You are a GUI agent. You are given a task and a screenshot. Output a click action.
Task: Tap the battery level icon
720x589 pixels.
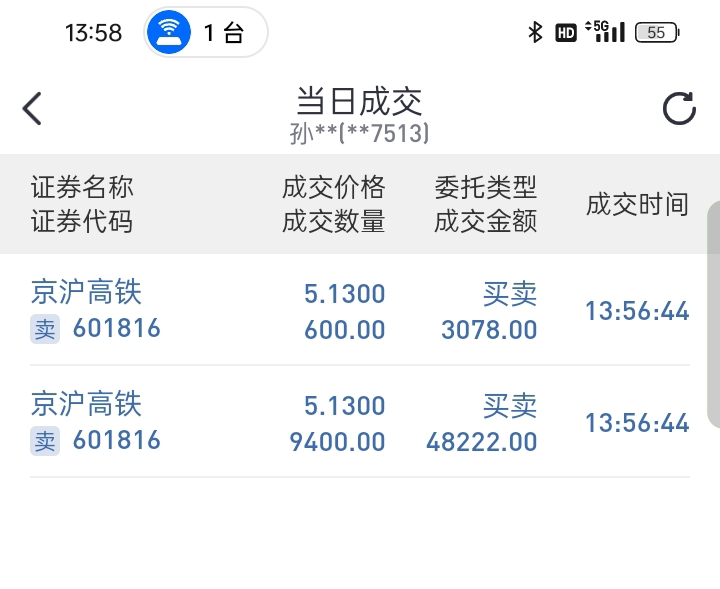657,33
